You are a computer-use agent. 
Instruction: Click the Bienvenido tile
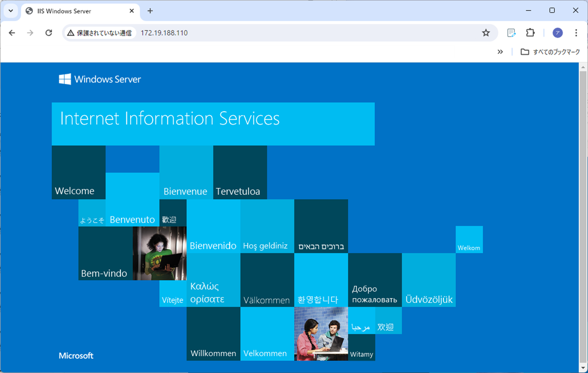213,226
